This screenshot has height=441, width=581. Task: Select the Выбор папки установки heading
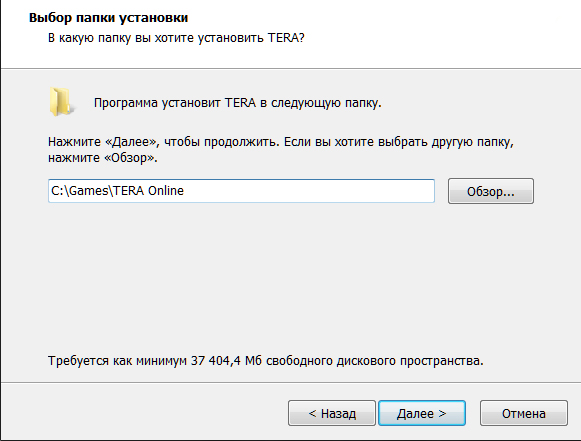pos(109,18)
